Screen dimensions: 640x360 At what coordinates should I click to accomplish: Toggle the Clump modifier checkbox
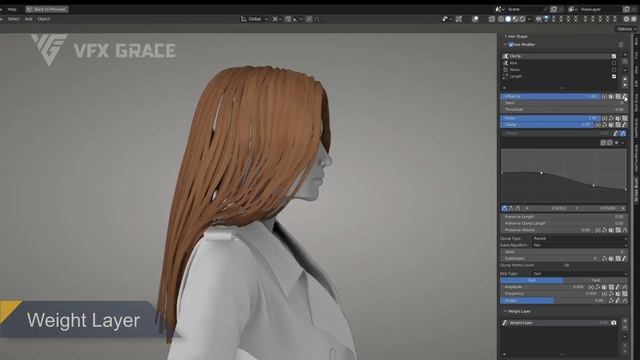click(614, 56)
